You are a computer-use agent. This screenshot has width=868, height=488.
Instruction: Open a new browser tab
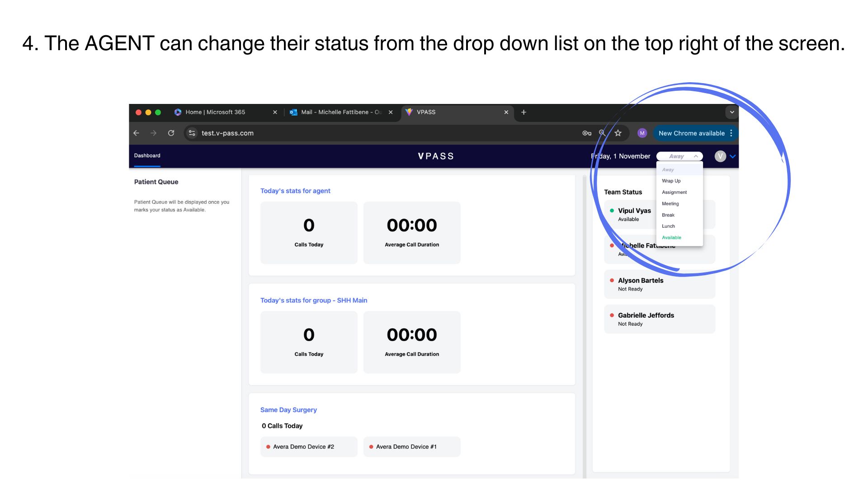coord(524,112)
